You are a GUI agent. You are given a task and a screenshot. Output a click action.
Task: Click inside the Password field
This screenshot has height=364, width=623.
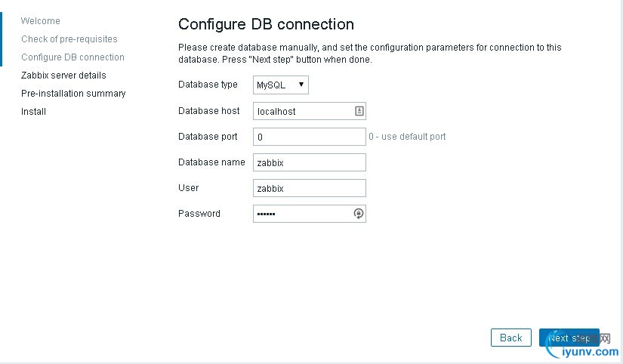pos(302,214)
